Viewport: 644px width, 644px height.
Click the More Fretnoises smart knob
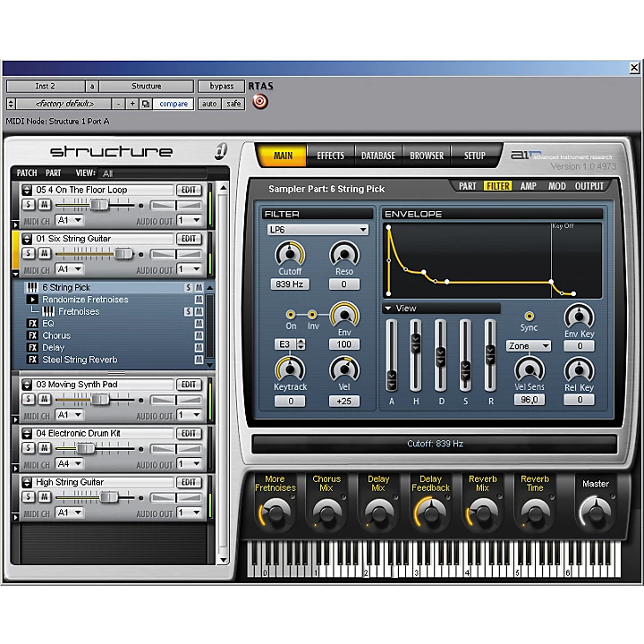point(275,513)
